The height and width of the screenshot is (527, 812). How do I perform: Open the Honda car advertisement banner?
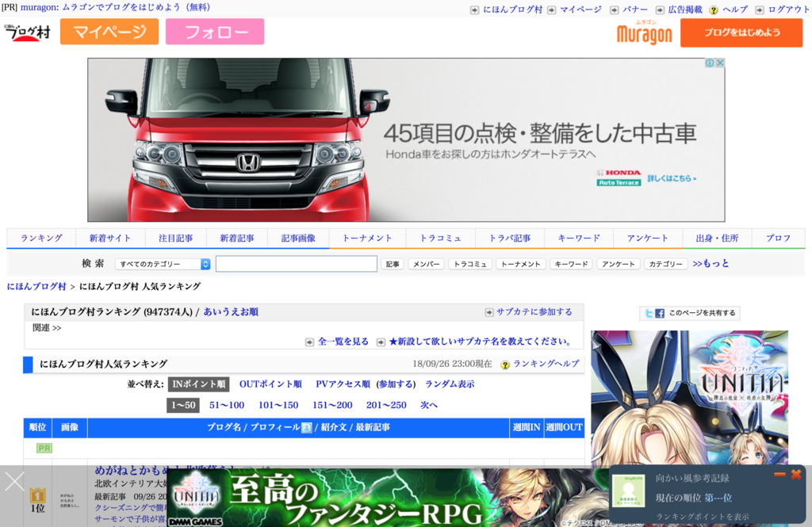click(406, 139)
